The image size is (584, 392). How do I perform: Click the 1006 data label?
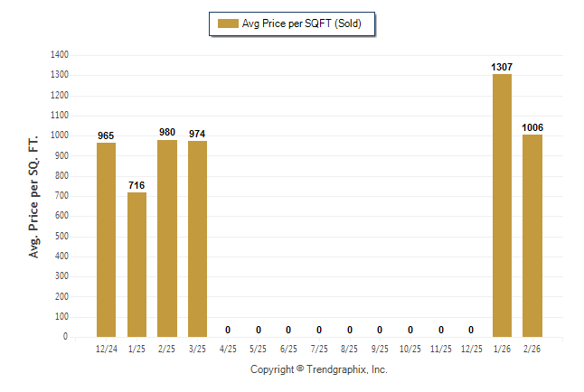(532, 127)
